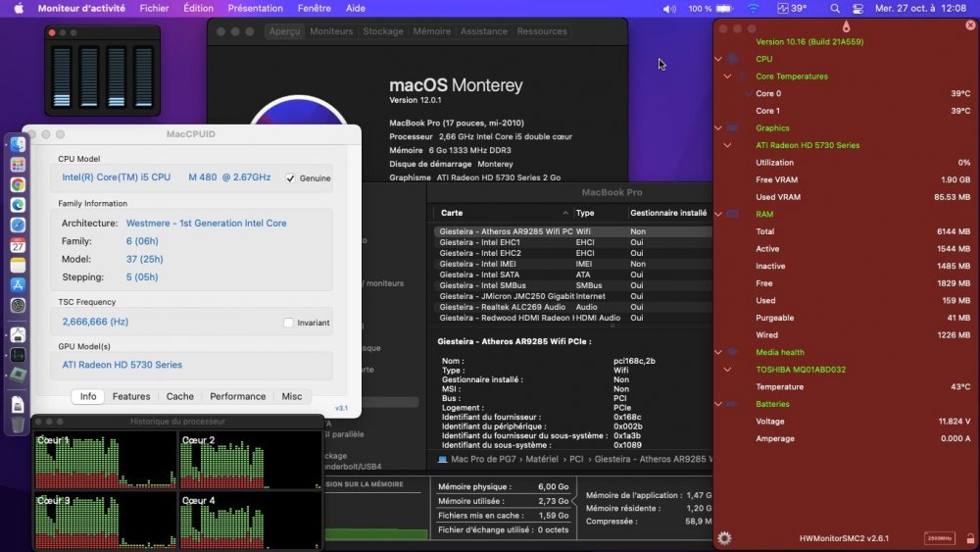Open the Fenêtre menu

coord(314,8)
